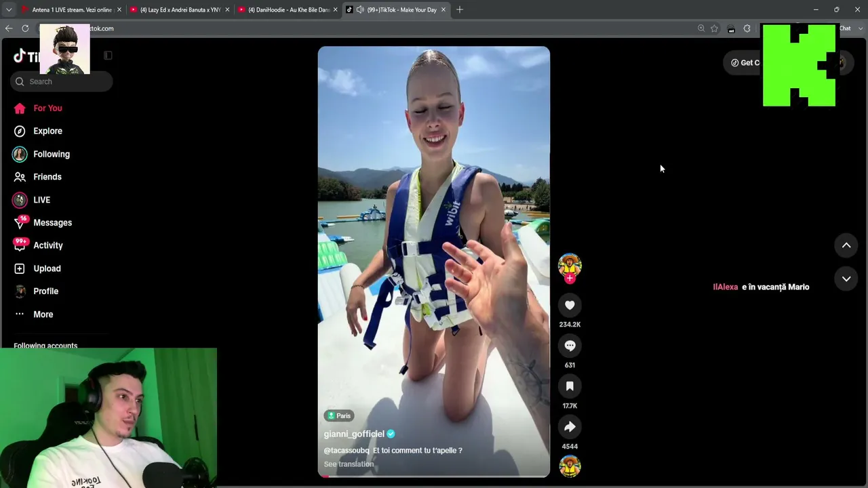Viewport: 868px width, 488px height.
Task: Expand the chevron beside Chat in the toolbar
Action: pyautogui.click(x=860, y=28)
